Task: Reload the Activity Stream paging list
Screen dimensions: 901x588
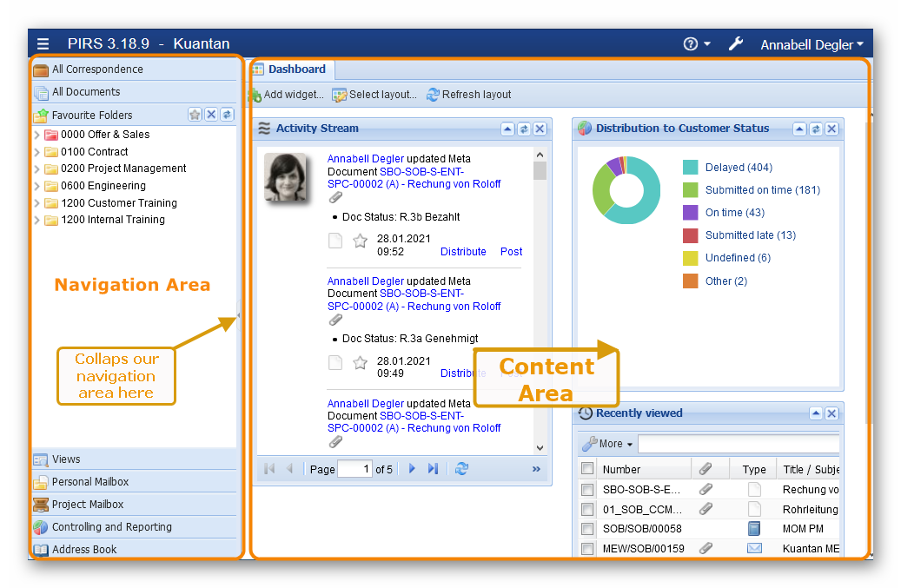Action: coord(461,469)
